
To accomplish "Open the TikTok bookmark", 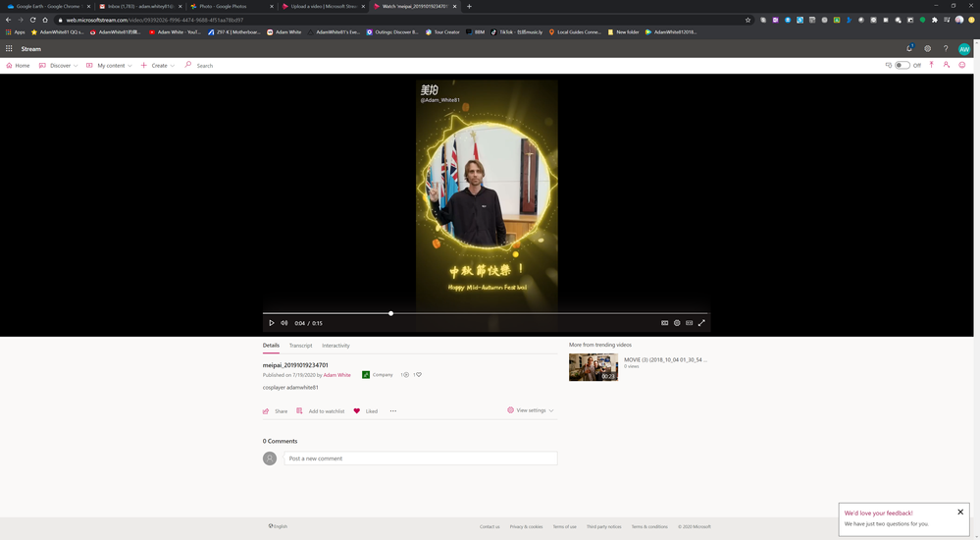I will tap(517, 32).
